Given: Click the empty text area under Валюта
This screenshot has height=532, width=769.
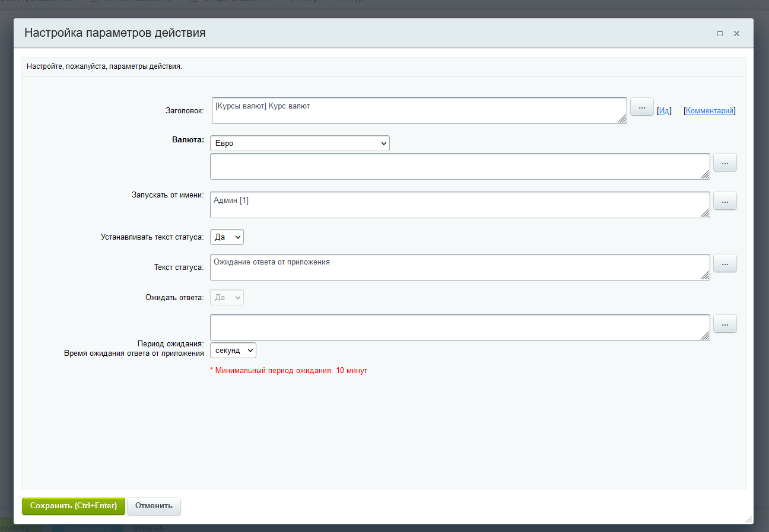Looking at the screenshot, I should [x=459, y=166].
